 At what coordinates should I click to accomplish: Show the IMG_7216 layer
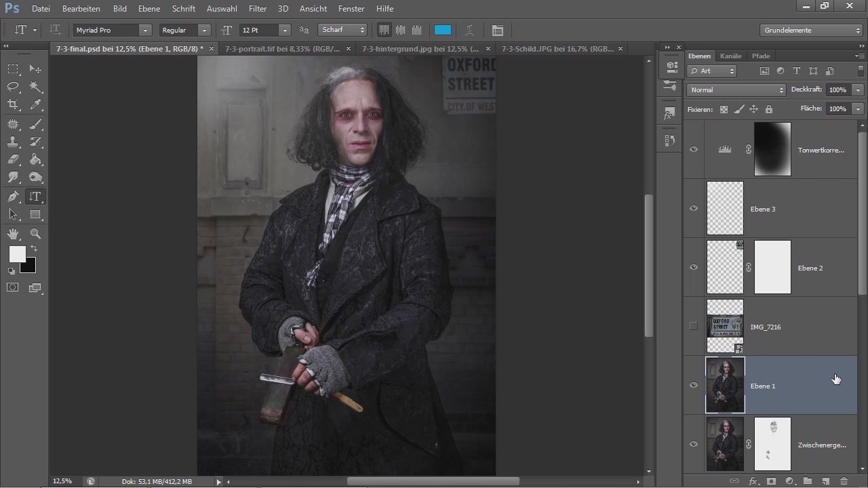point(693,326)
